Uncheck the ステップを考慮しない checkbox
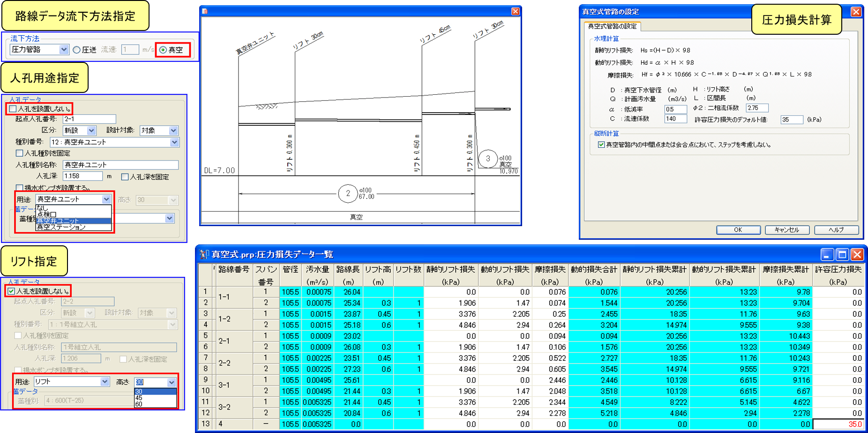Viewport: 868px width, 433px height. [601, 145]
